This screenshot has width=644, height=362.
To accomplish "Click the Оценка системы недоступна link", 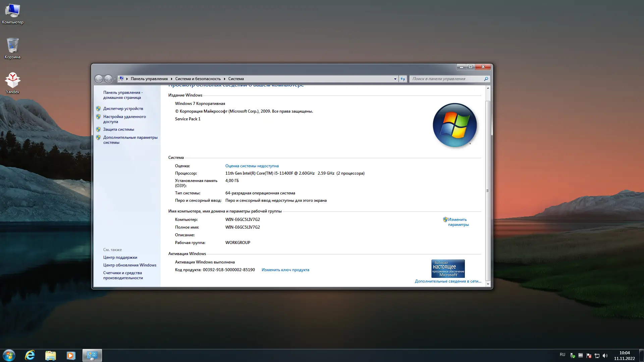I will [252, 166].
